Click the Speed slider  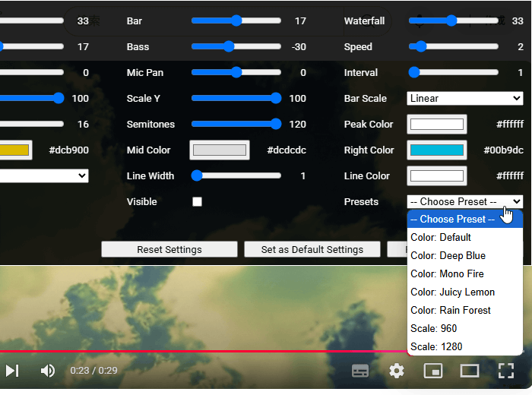point(454,46)
